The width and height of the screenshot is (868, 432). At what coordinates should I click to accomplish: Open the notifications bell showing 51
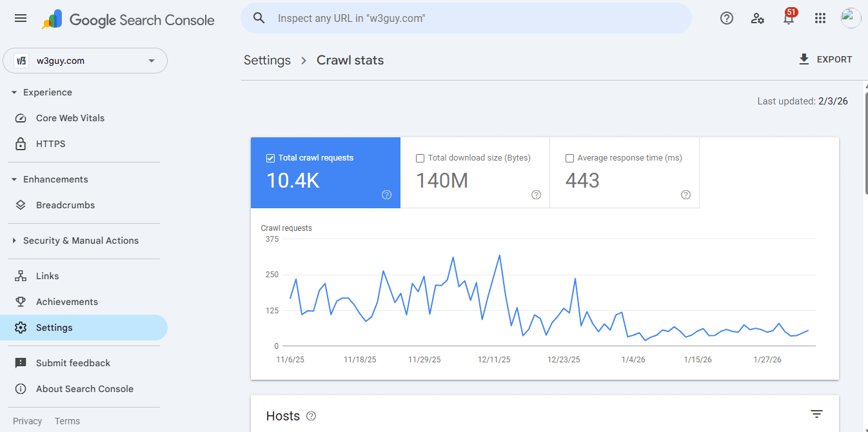click(788, 18)
